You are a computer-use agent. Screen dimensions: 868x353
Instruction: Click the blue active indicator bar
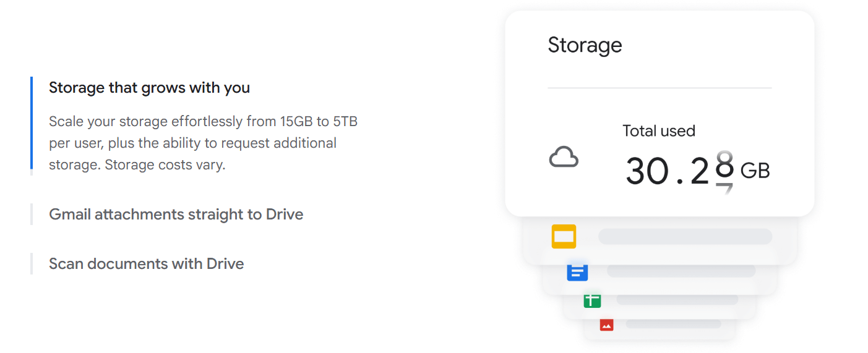tap(32, 122)
